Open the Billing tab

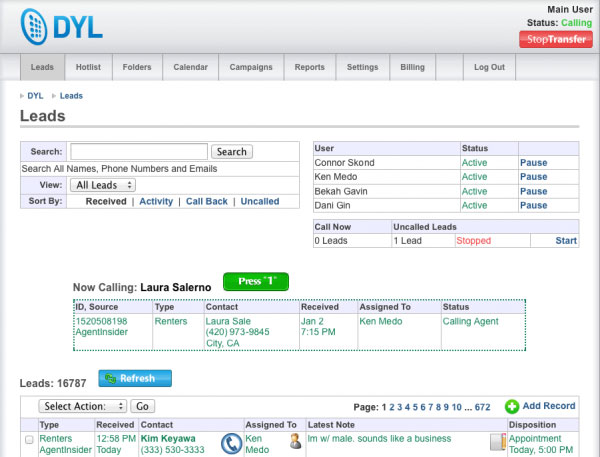coord(412,67)
